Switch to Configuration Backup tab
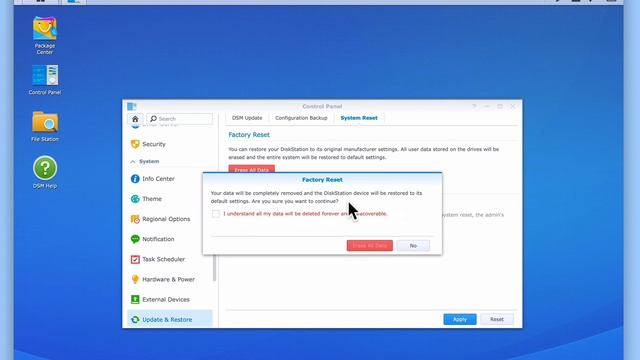Viewport: 640px width, 360px height. click(x=301, y=118)
